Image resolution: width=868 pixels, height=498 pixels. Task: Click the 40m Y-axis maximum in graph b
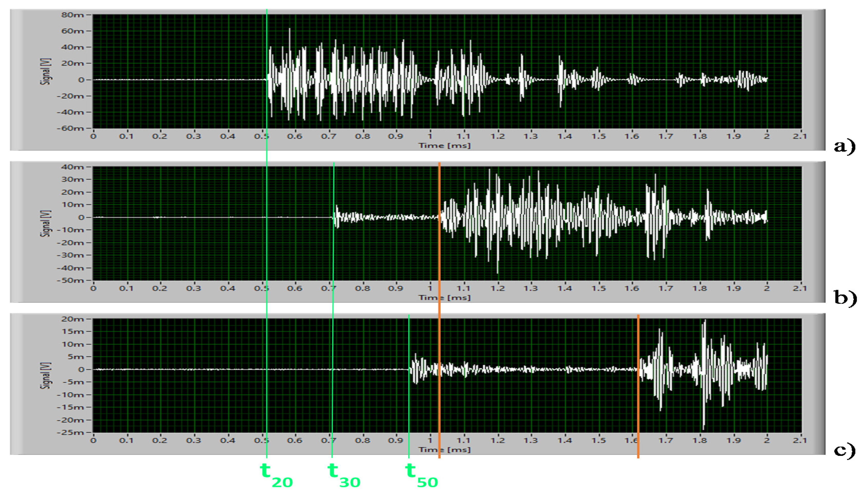(72, 167)
